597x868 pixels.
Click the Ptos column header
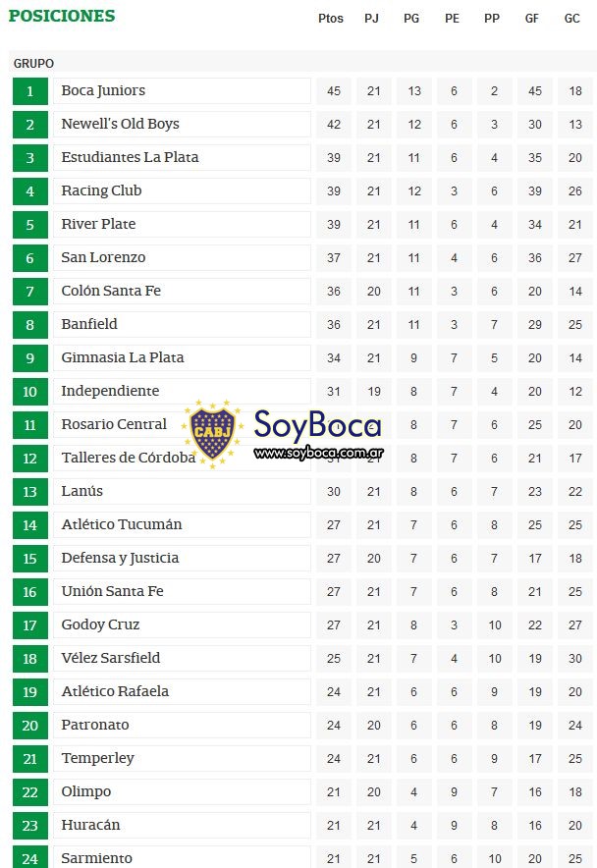[331, 19]
